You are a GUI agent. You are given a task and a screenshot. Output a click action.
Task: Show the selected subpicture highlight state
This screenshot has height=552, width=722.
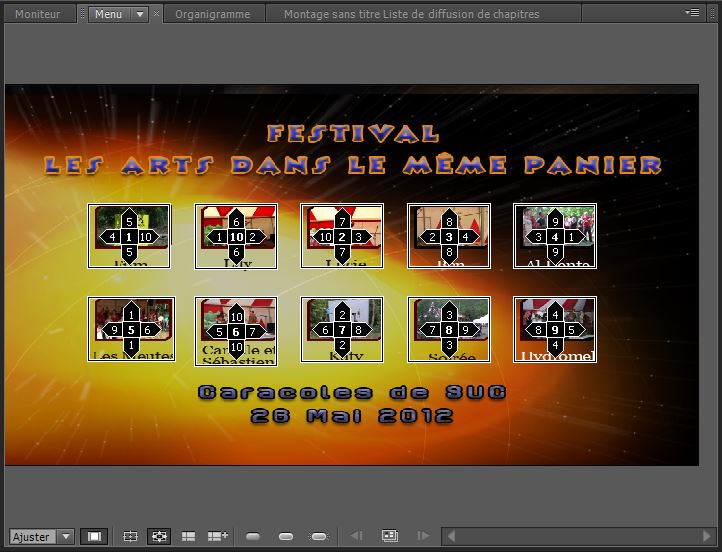[x=286, y=537]
